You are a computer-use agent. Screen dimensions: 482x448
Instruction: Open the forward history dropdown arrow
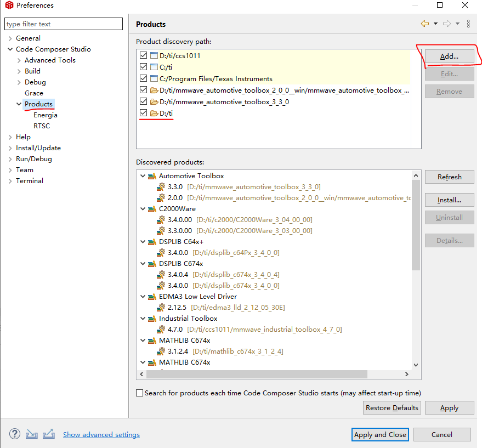[457, 24]
